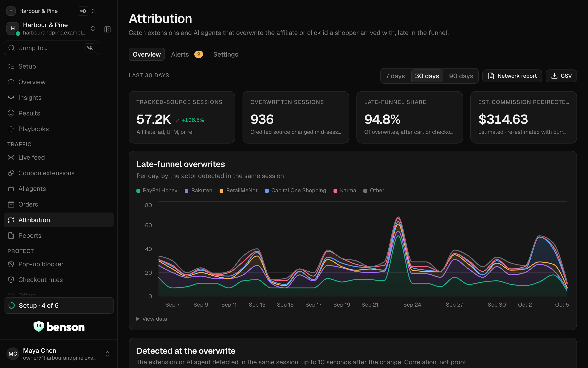Toggle Capital One Shopping legend item
This screenshot has width=588, height=368.
pos(295,191)
